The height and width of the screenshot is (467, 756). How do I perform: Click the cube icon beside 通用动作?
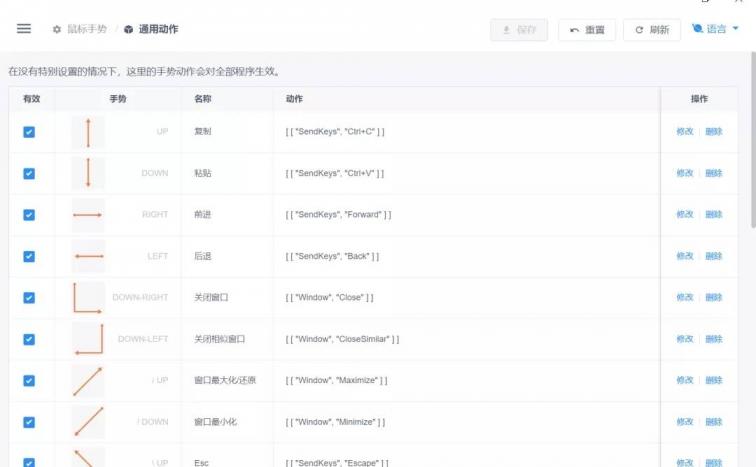(128, 29)
